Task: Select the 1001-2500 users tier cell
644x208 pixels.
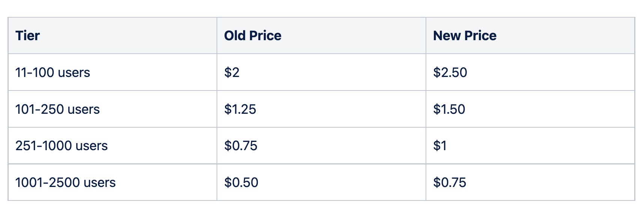Action: 113,182
